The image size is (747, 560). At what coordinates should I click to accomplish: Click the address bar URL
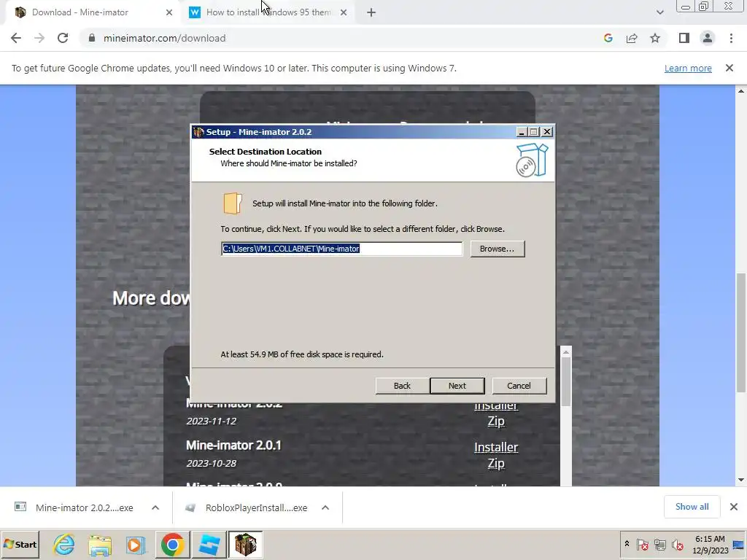164,38
